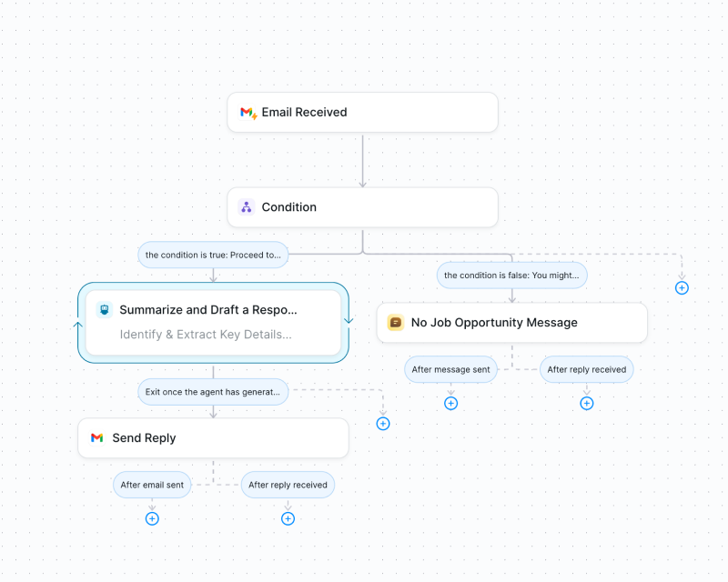Add step below After message sent
The image size is (728, 582).
tap(450, 403)
